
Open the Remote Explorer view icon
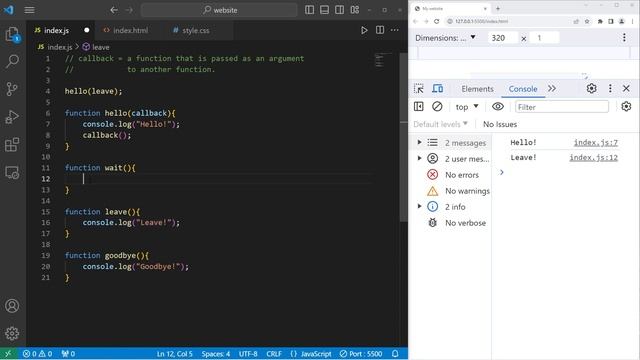12,173
